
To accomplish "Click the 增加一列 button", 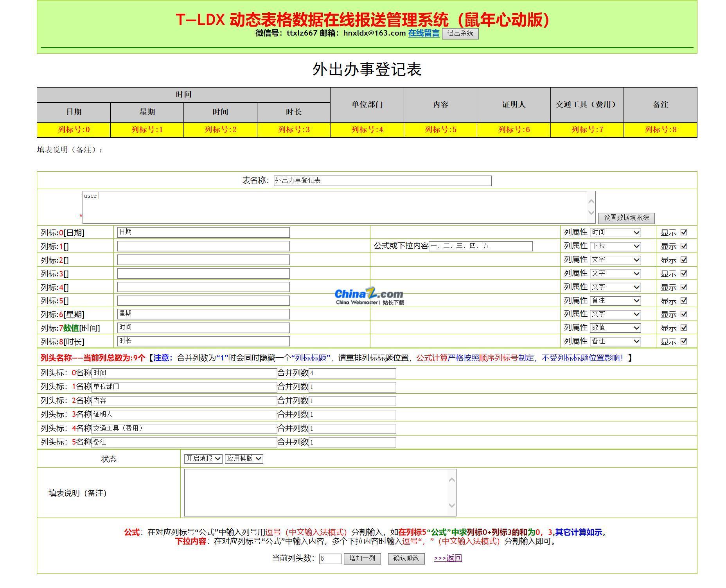I will click(x=362, y=558).
